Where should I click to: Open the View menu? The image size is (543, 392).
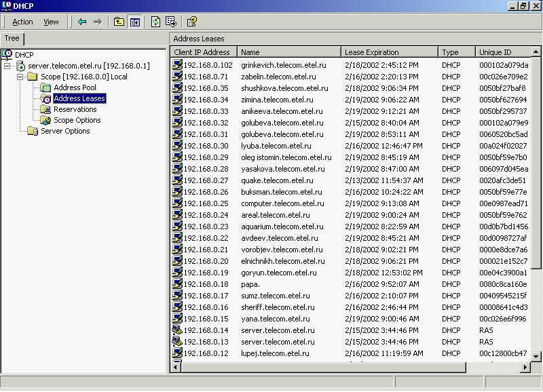pos(51,22)
